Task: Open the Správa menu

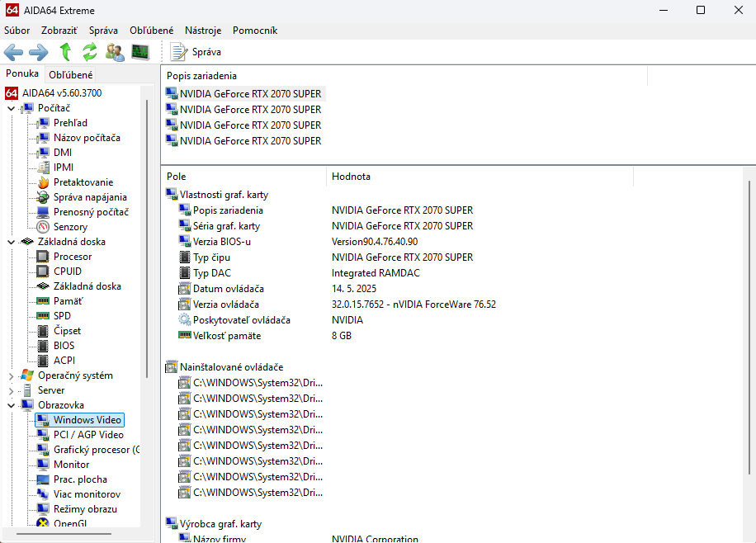Action: 103,31
